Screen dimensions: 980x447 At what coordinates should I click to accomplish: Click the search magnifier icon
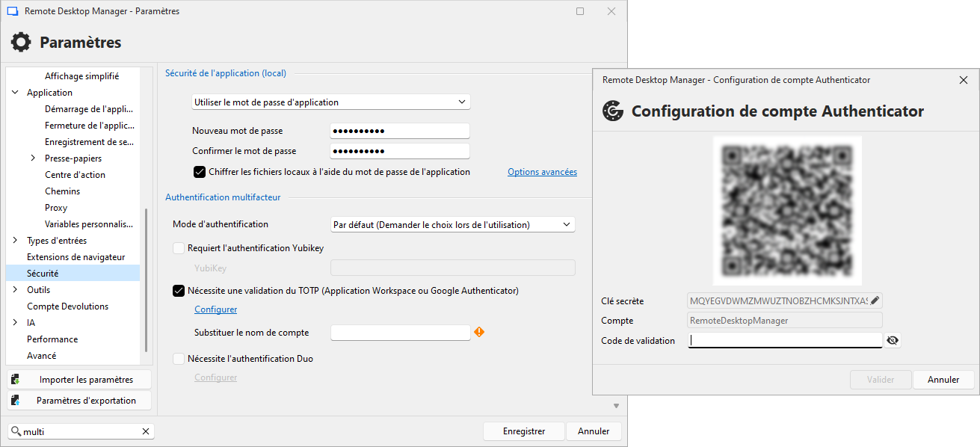click(16, 431)
